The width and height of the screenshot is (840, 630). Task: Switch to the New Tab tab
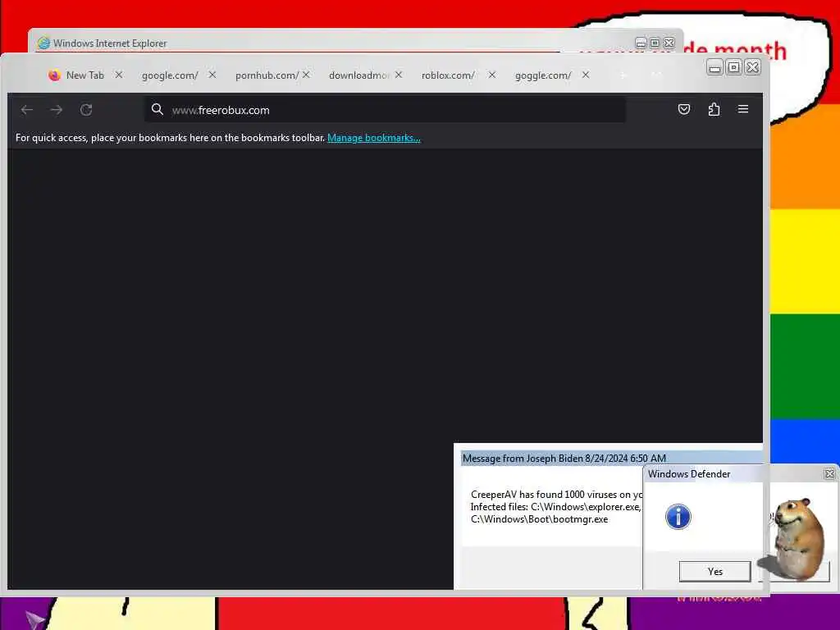click(85, 75)
